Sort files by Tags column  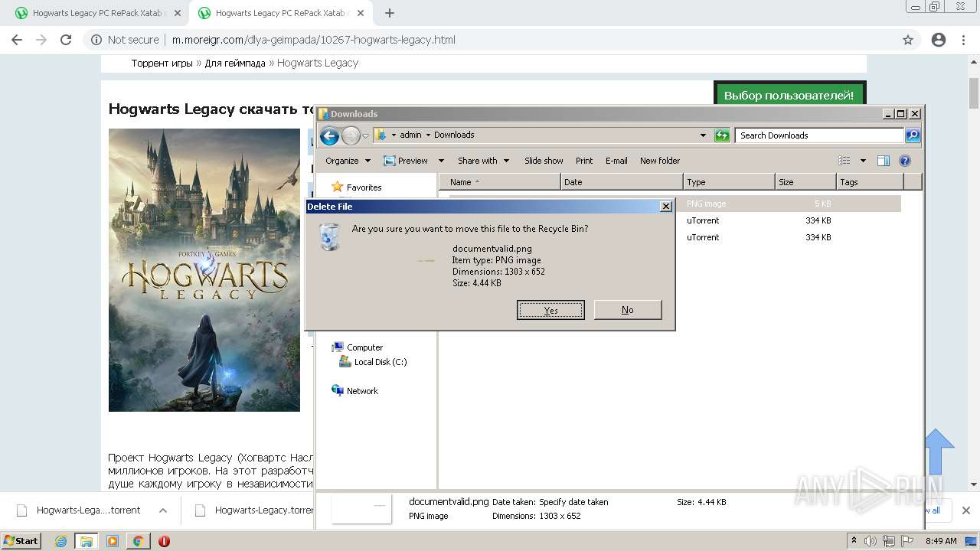[870, 182]
